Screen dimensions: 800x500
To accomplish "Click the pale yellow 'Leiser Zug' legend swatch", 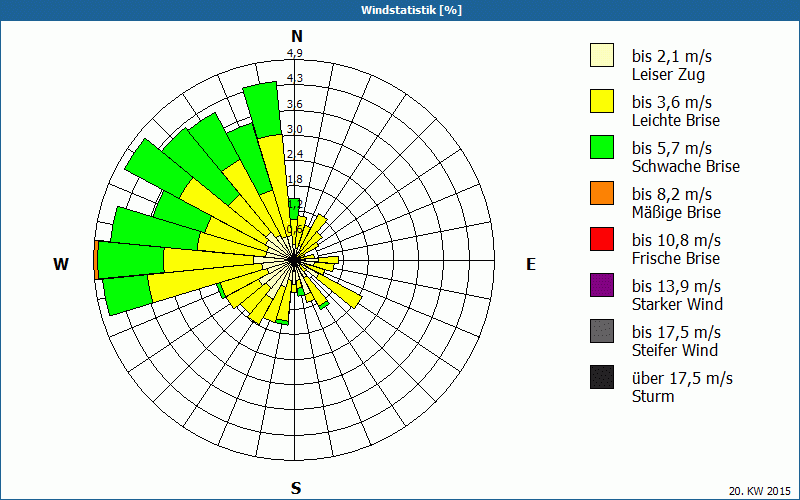I will 601,55.
